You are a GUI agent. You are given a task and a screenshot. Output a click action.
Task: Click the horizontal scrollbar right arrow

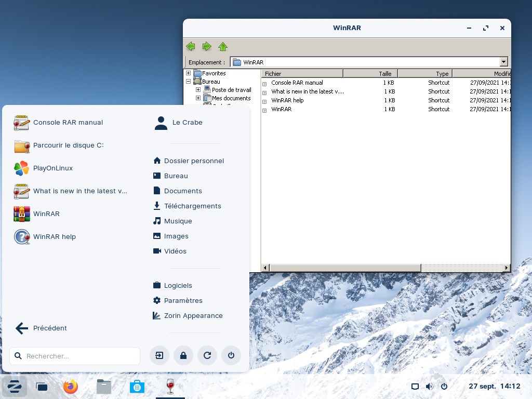point(506,268)
